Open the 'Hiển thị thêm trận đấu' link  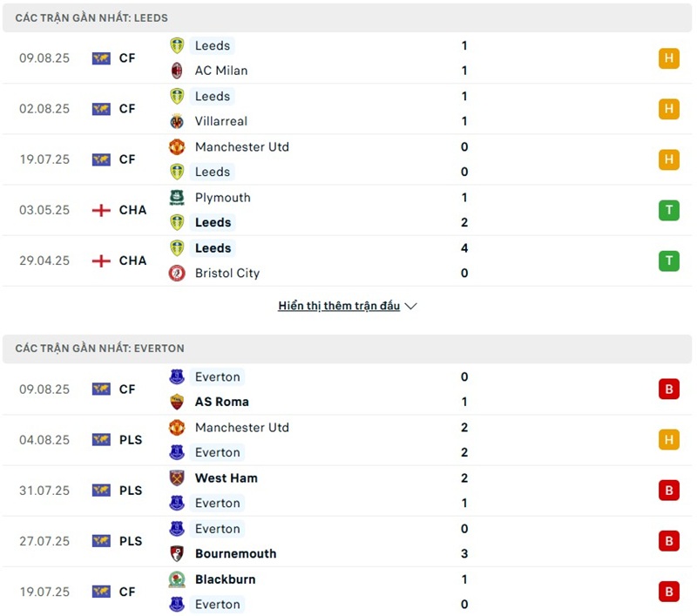pyautogui.click(x=339, y=307)
